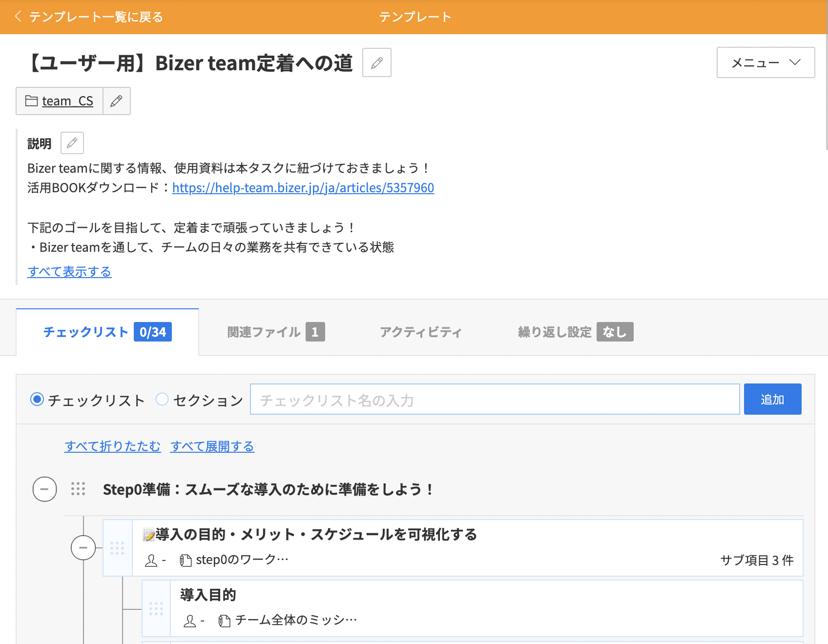
Task: Click drag handle of 導入目的 sub-item
Action: pyautogui.click(x=156, y=608)
